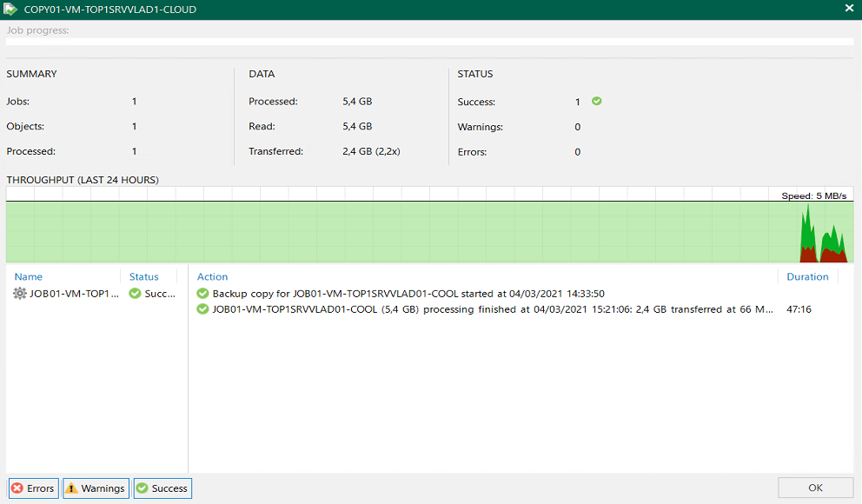Click the 'Errors:' count label in the STATUS section
Image resolution: width=862 pixels, height=504 pixels.
[472, 152]
